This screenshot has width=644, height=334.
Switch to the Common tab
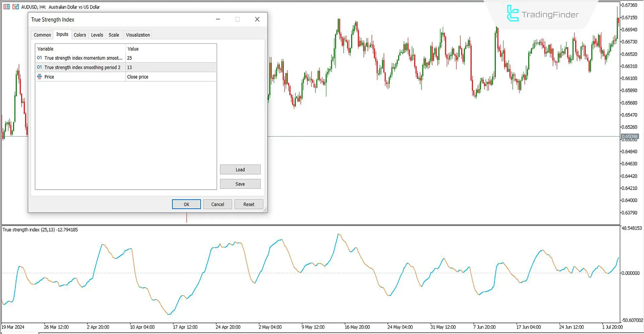tap(42, 35)
